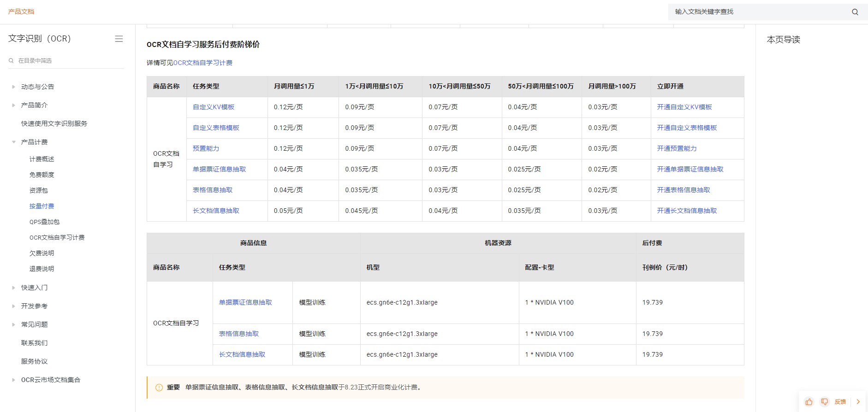Collapse the 产品计费 tree section
Screen dimensions: 868x412
[x=13, y=142]
